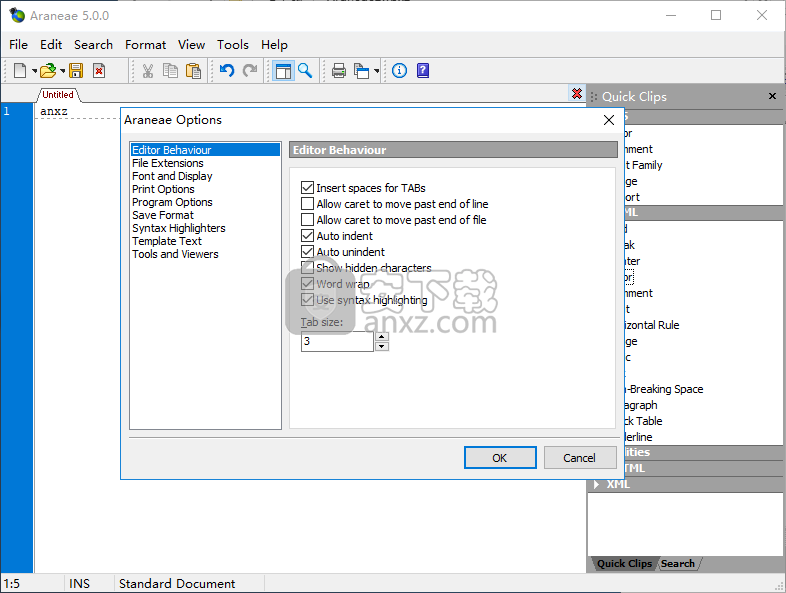This screenshot has height=593, width=786.
Task: Expand the XML section in Quick Clips
Action: [x=597, y=484]
